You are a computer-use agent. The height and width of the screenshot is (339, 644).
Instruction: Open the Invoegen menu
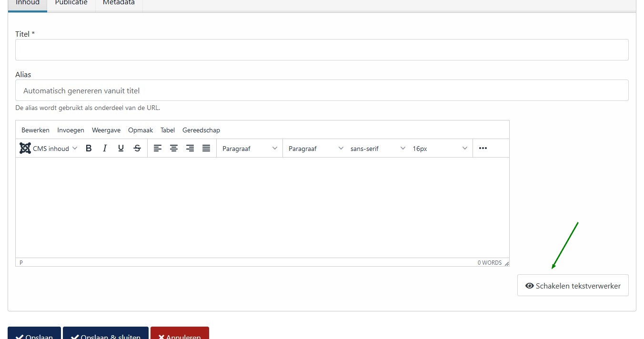(x=70, y=130)
